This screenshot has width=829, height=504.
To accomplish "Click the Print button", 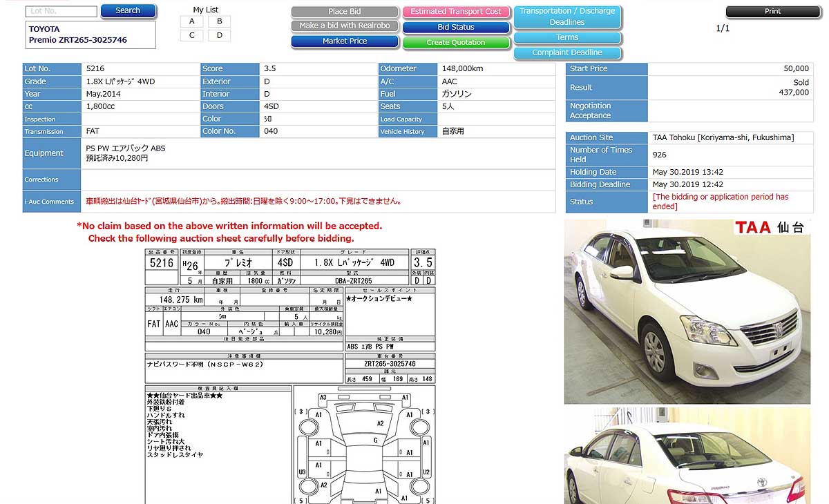I will point(772,12).
